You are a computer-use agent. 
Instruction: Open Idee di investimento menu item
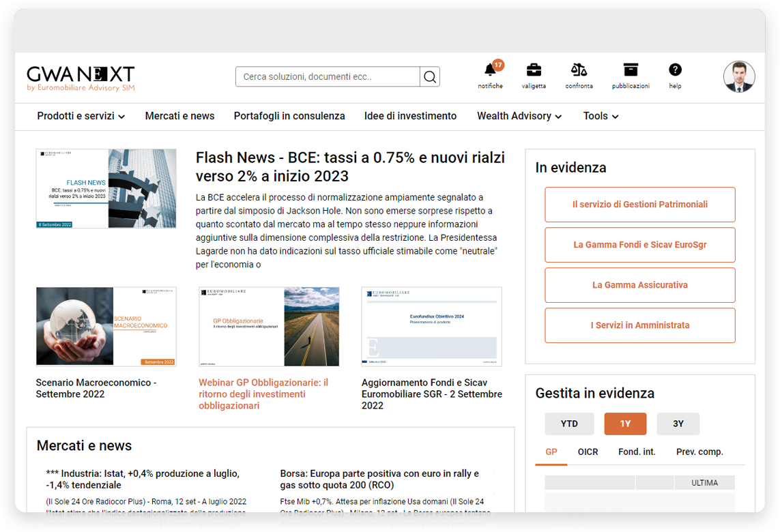click(410, 116)
